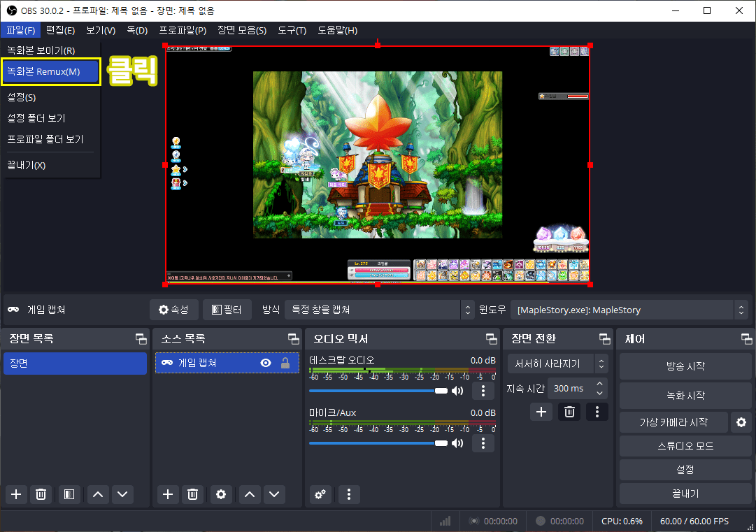This screenshot has width=756, height=532.
Task: Pop out the scene list dock icon
Action: (x=141, y=339)
